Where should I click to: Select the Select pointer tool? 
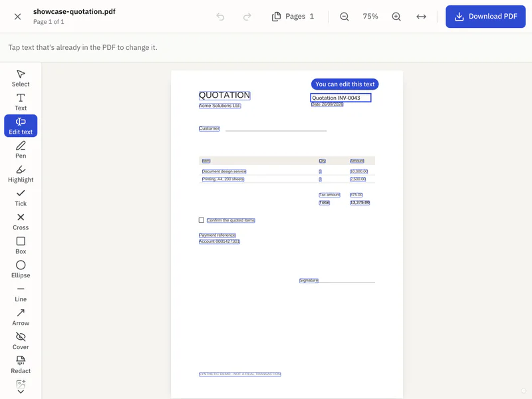pos(21,78)
